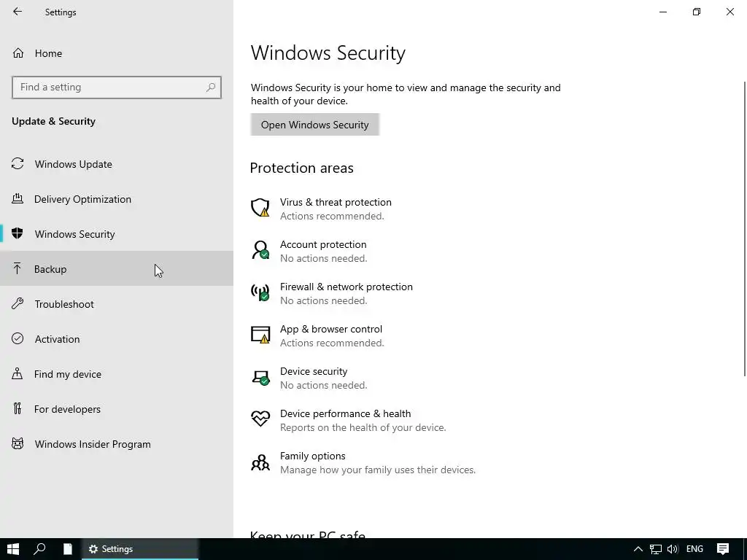The image size is (747, 560).
Task: Click the Troubleshoot wrench icon
Action: point(18,303)
